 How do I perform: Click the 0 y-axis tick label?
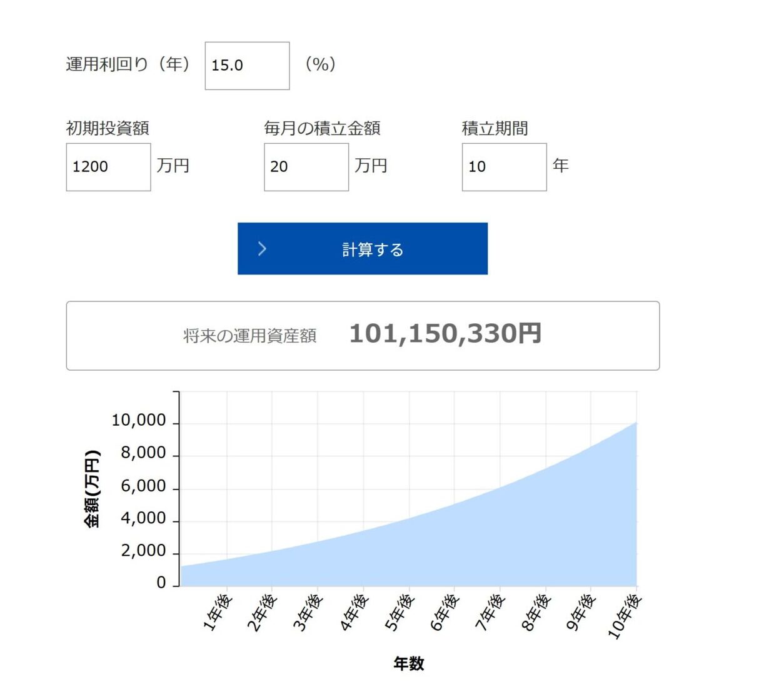[161, 583]
